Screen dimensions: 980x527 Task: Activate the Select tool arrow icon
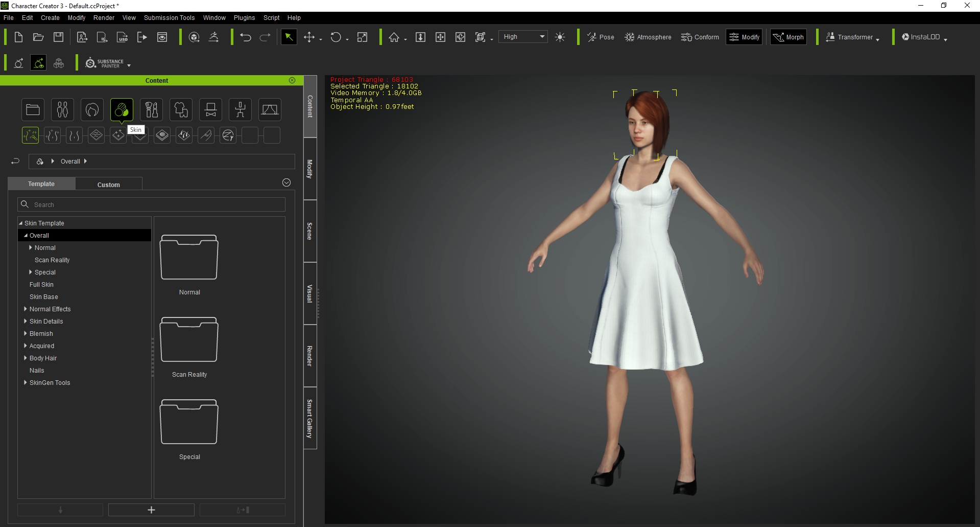click(289, 37)
